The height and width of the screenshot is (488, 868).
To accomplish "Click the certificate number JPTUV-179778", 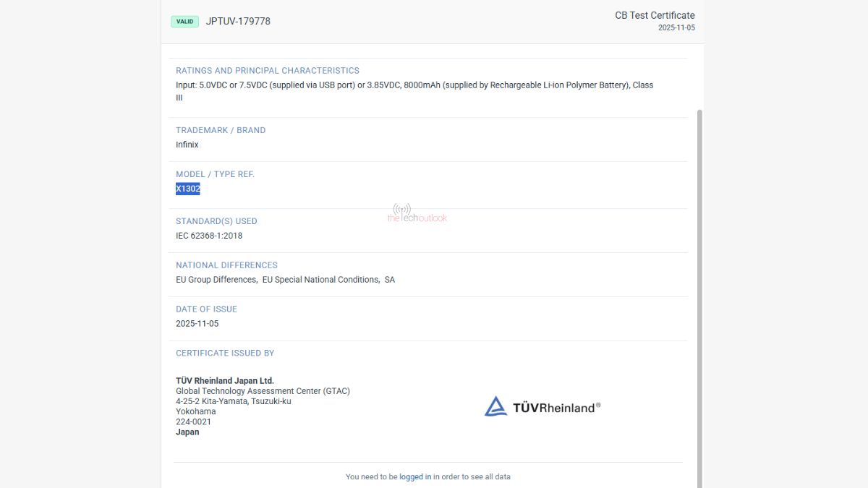I will pyautogui.click(x=238, y=22).
